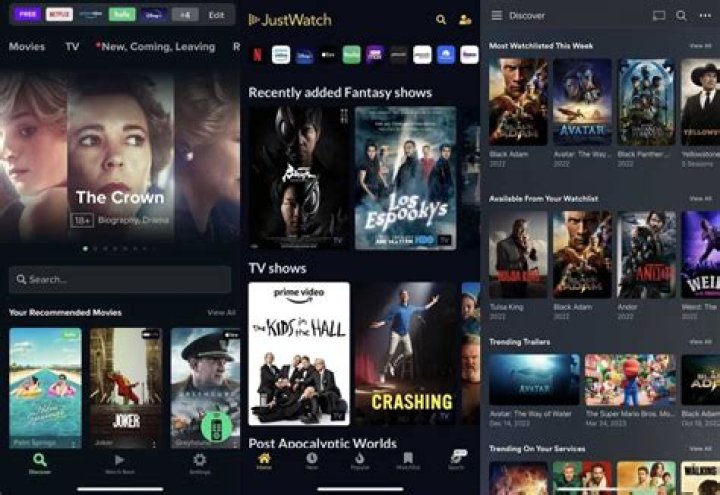Viewport: 720px width, 495px height.
Task: Tap the Settings gear in bottom bar
Action: point(199,463)
